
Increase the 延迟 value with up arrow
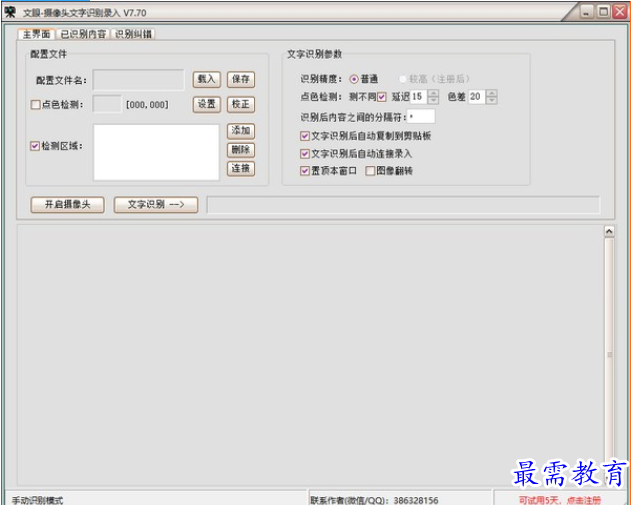pyautogui.click(x=433, y=93)
